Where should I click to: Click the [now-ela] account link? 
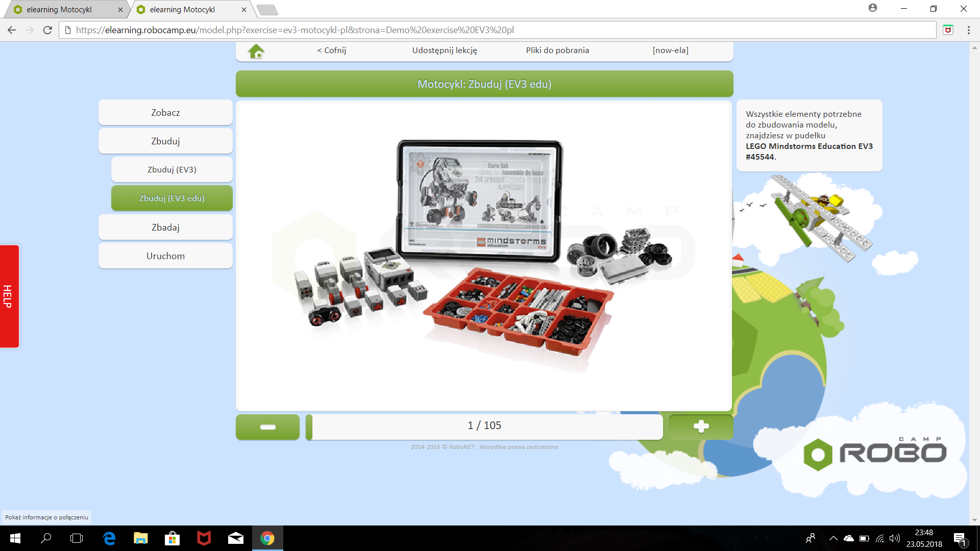670,51
